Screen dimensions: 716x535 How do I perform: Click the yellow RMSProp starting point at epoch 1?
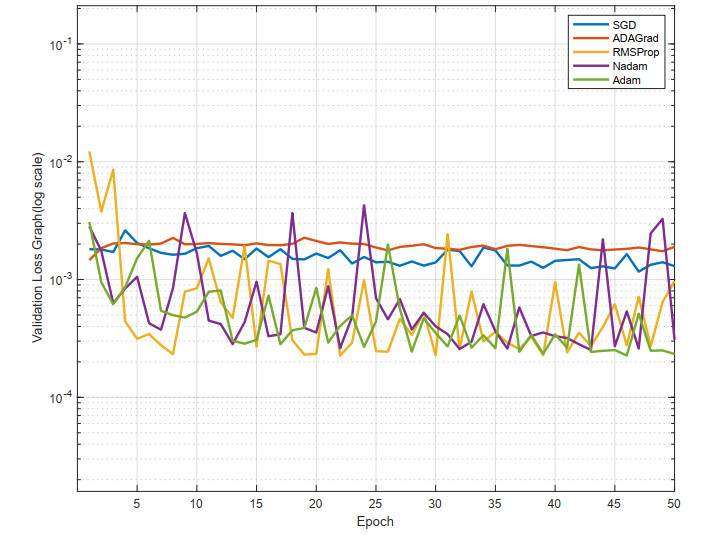(x=89, y=152)
